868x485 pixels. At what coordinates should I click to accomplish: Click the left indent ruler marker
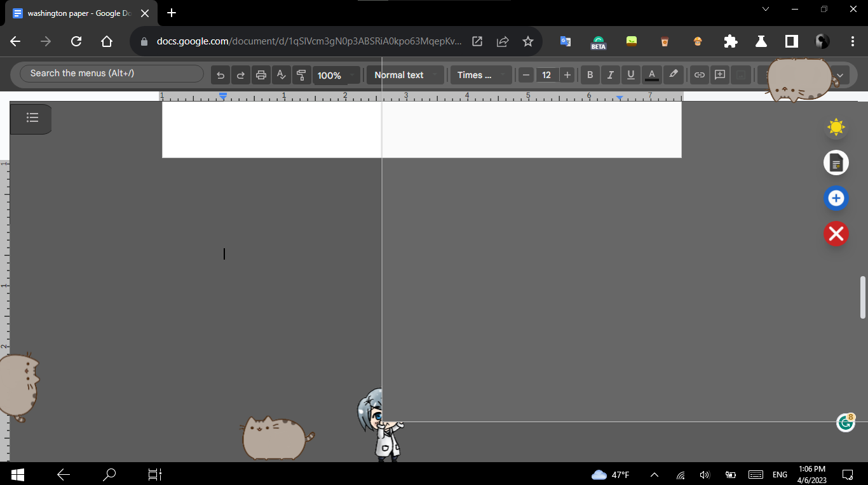[223, 96]
